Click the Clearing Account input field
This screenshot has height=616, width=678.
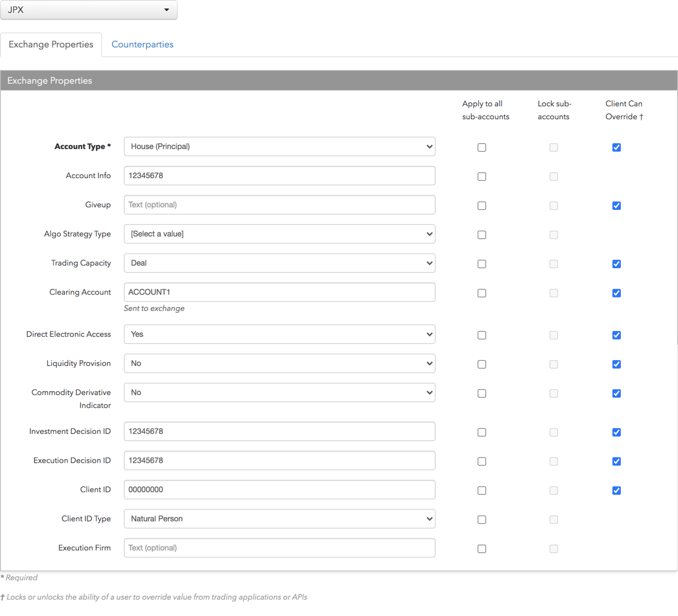coord(279,292)
